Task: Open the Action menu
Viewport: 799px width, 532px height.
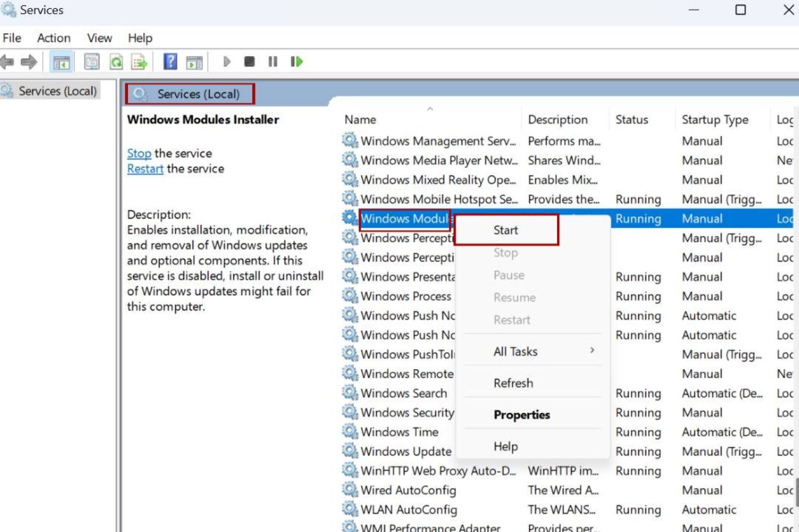Action: click(53, 37)
